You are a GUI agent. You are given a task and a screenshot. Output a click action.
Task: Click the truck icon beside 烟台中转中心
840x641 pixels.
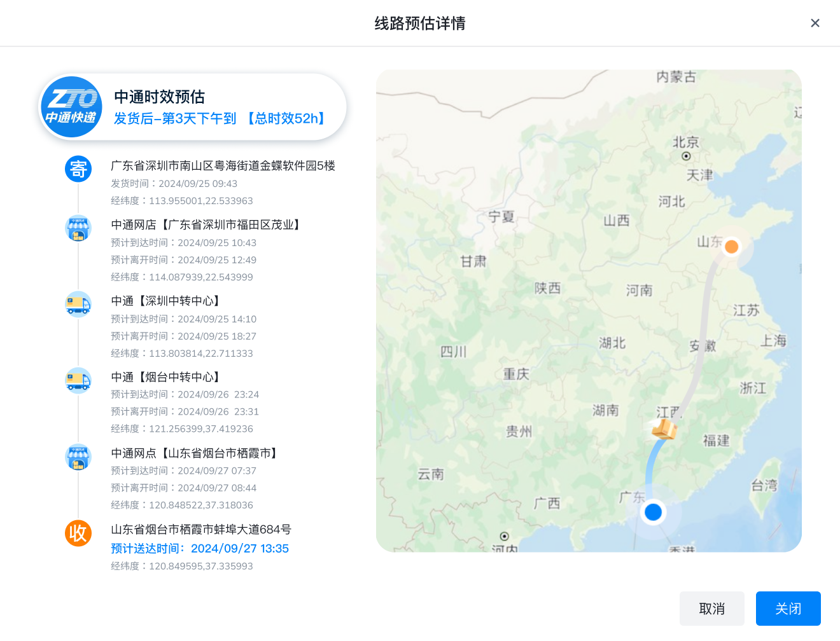tap(78, 380)
